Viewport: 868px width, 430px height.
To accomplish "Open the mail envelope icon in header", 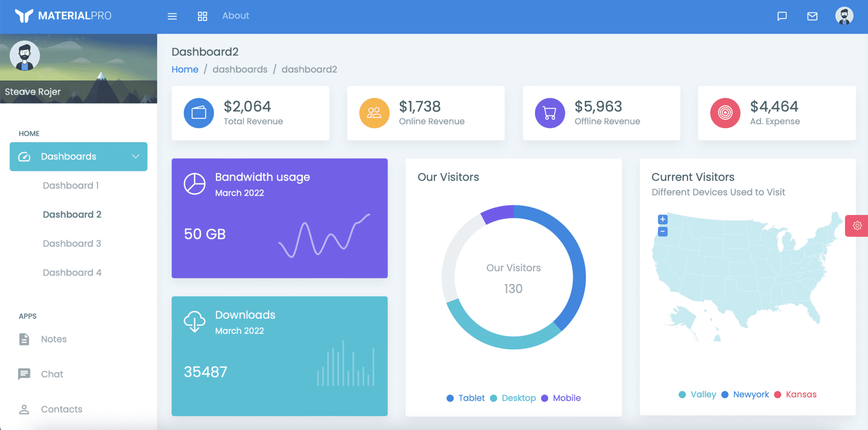I will coord(812,16).
